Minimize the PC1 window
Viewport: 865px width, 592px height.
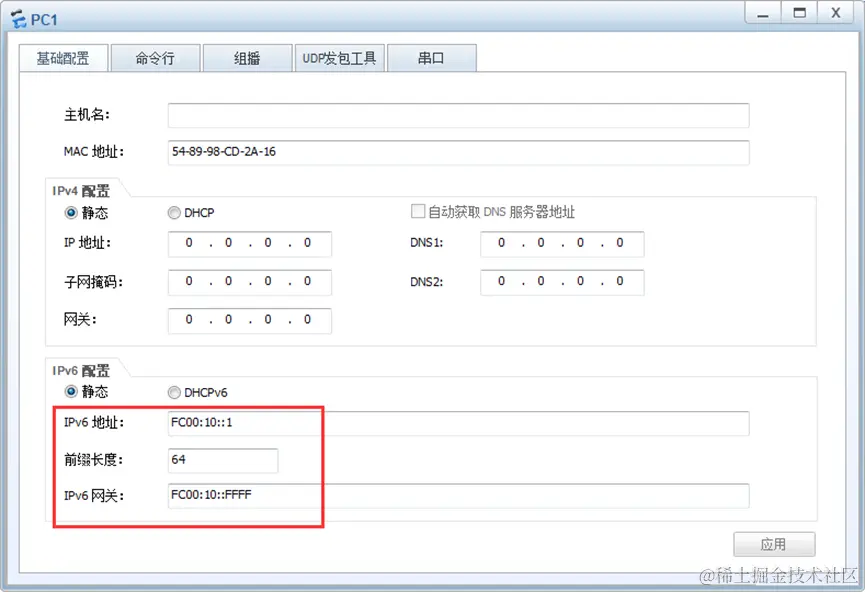coord(763,13)
